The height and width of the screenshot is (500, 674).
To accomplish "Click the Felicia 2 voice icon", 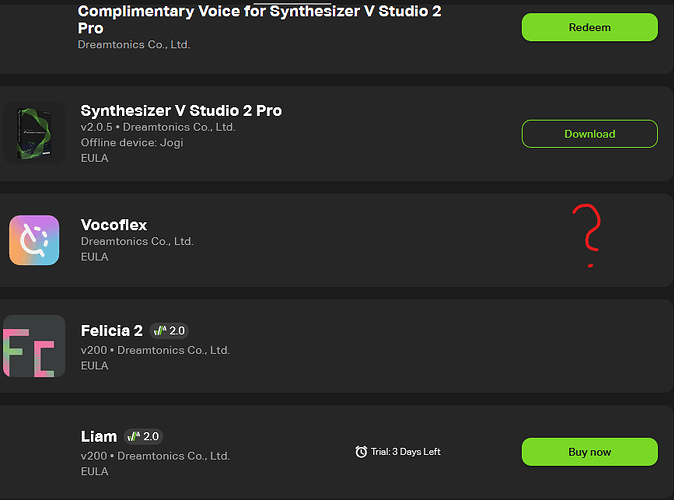I will (x=34, y=346).
